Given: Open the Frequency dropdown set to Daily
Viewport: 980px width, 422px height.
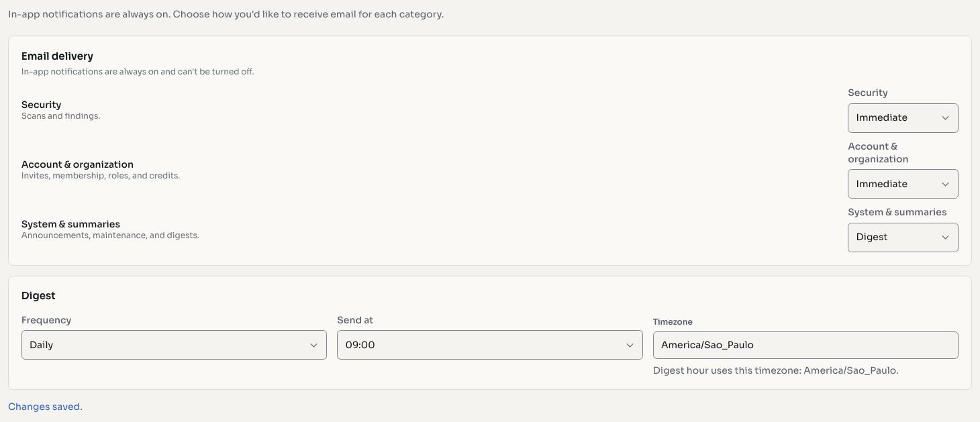Looking at the screenshot, I should 174,345.
